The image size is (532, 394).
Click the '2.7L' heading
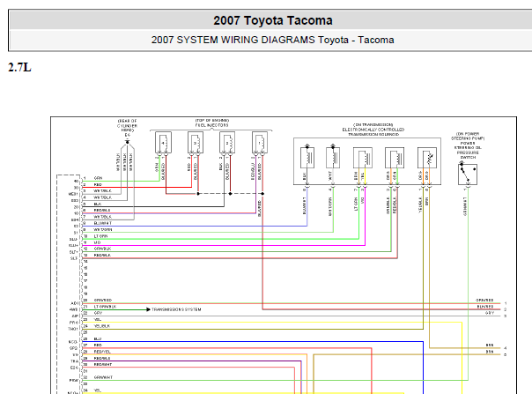click(19, 67)
